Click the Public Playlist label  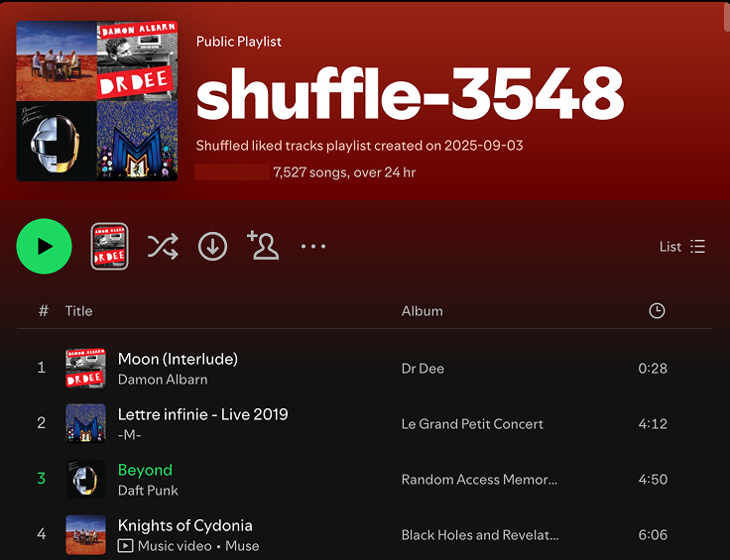[239, 42]
